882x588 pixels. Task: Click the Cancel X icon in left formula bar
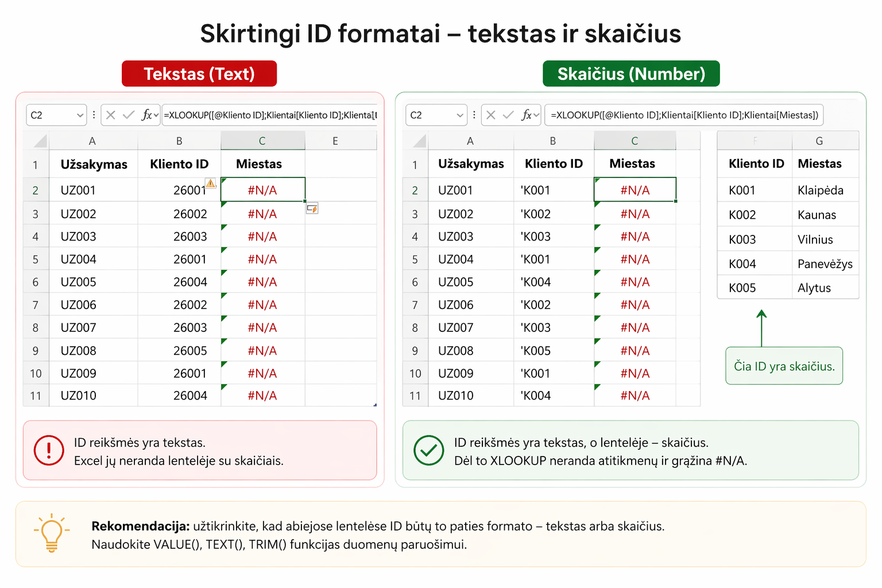coord(111,115)
